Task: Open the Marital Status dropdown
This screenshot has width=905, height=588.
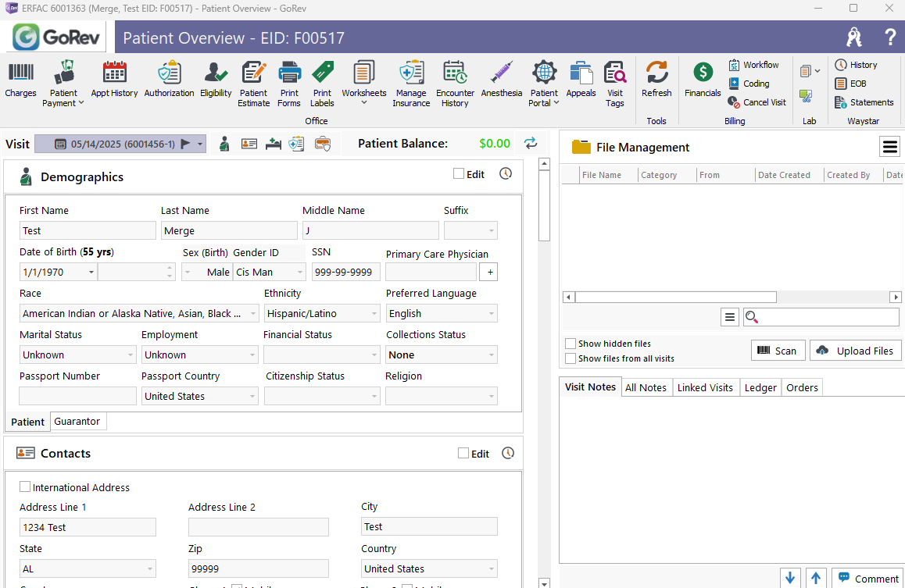Action: click(x=131, y=355)
